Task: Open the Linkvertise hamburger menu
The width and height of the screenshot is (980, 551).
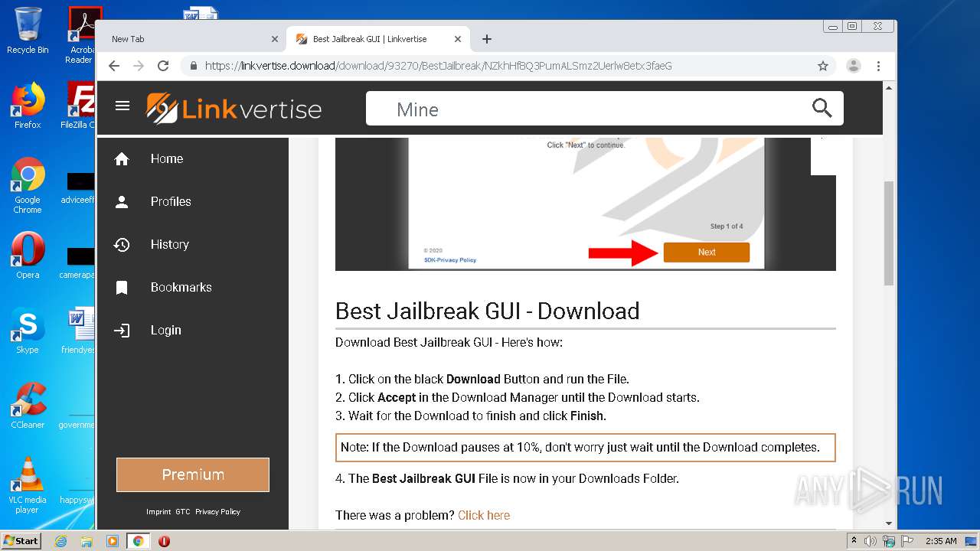Action: [x=122, y=106]
